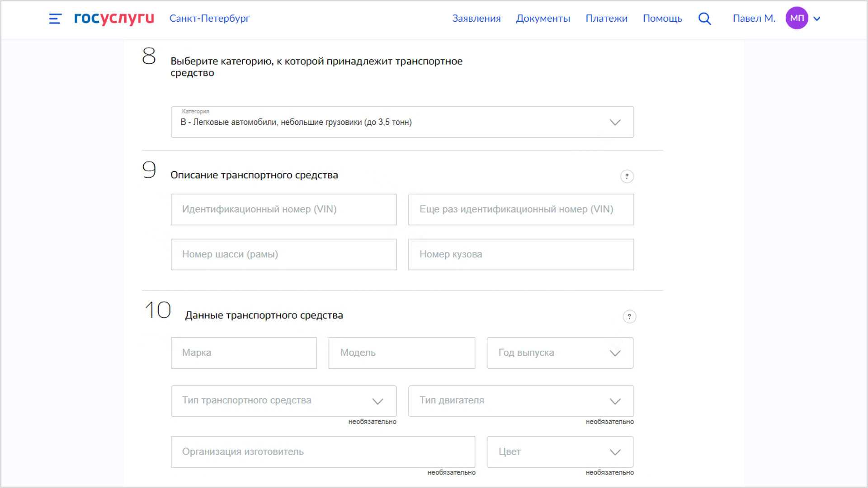The image size is (868, 488).
Task: Open the hamburger menu icon
Action: click(x=55, y=19)
